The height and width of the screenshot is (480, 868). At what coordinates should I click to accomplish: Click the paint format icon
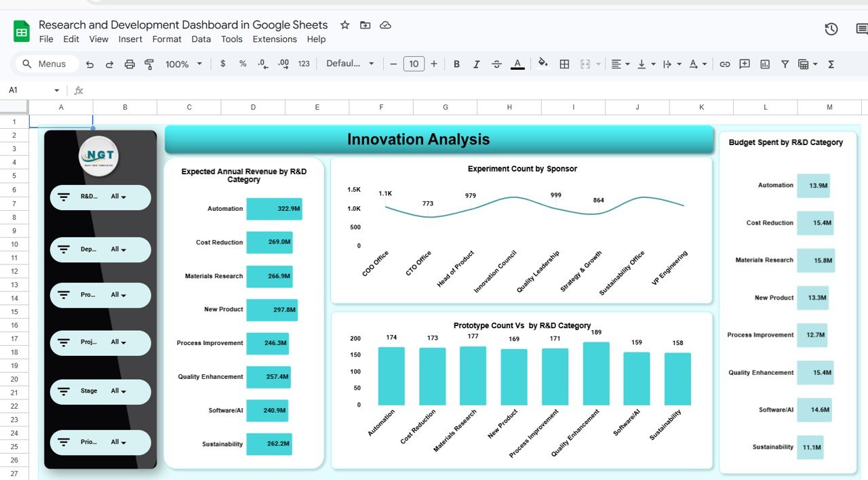point(149,64)
